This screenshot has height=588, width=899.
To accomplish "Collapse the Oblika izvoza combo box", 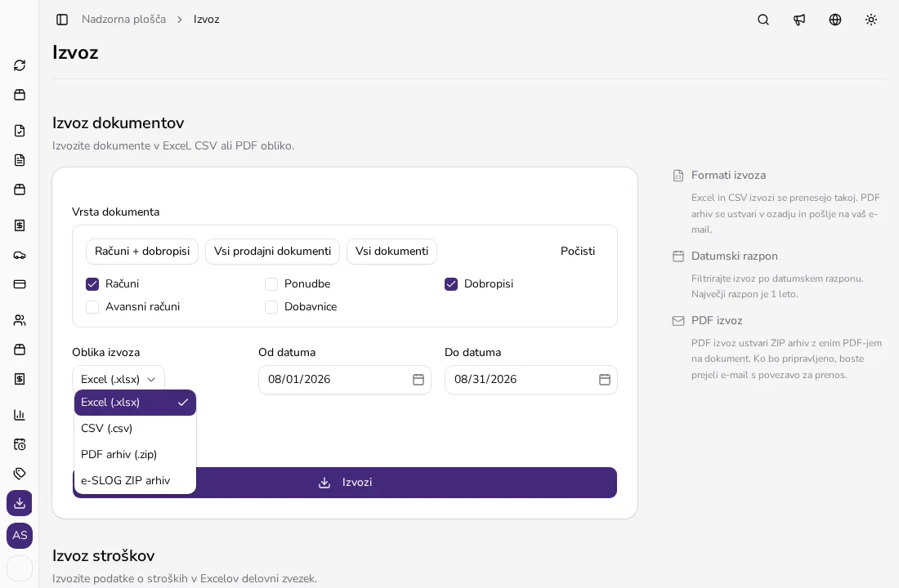I will (x=119, y=380).
